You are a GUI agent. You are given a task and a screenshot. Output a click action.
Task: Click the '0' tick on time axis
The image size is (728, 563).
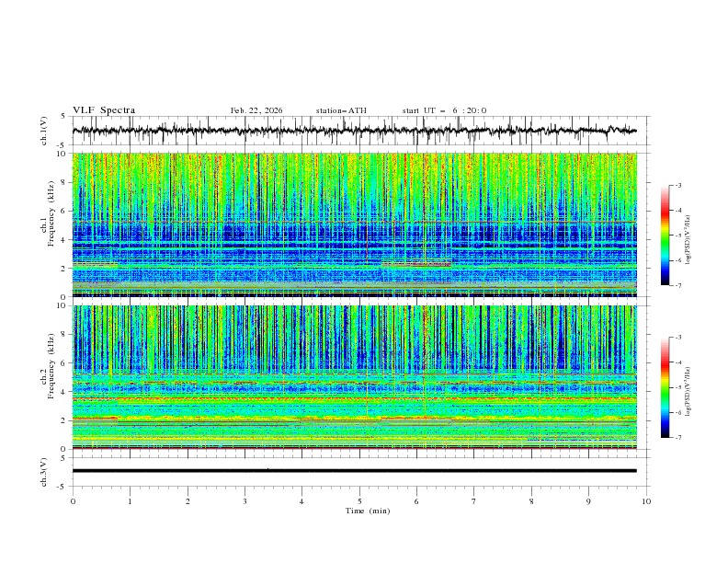[x=73, y=501]
